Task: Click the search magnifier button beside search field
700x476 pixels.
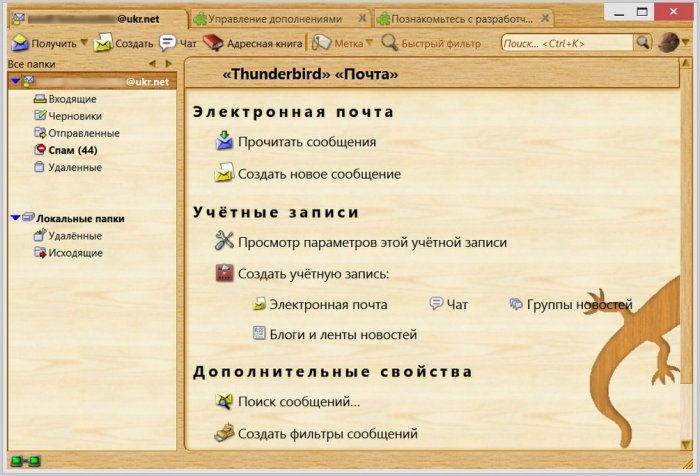Action: tap(643, 43)
